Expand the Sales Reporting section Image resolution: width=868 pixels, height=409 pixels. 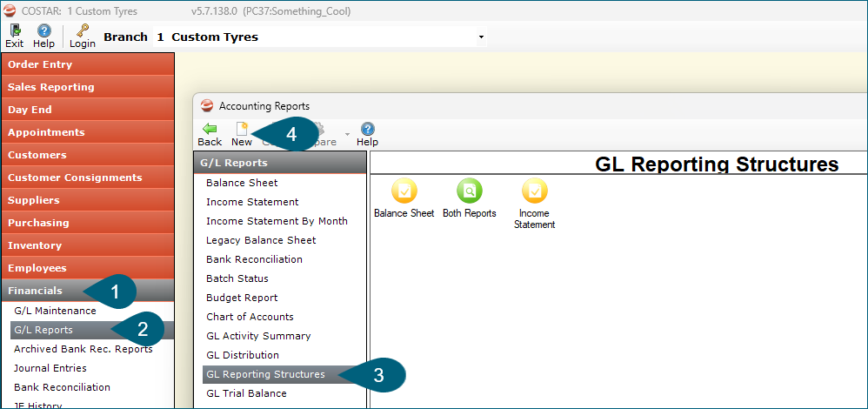[x=88, y=87]
